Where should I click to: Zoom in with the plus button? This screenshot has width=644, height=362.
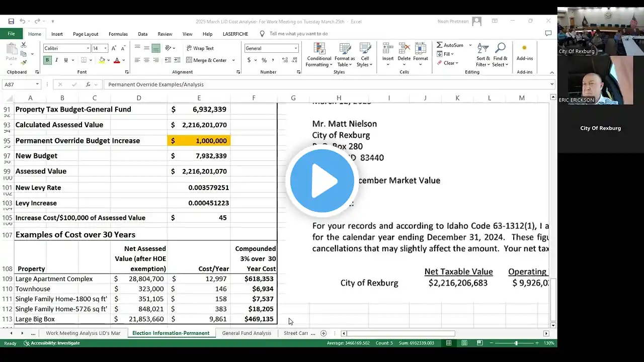pos(537,343)
